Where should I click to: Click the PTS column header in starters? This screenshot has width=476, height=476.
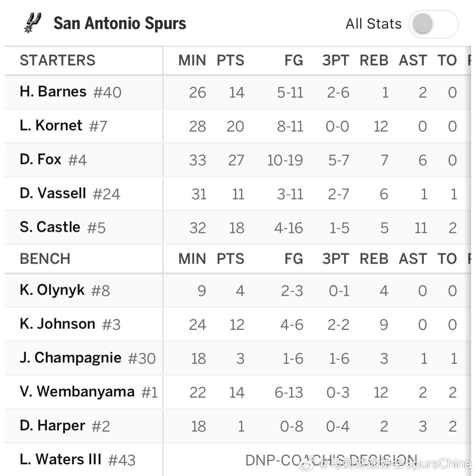(x=231, y=60)
